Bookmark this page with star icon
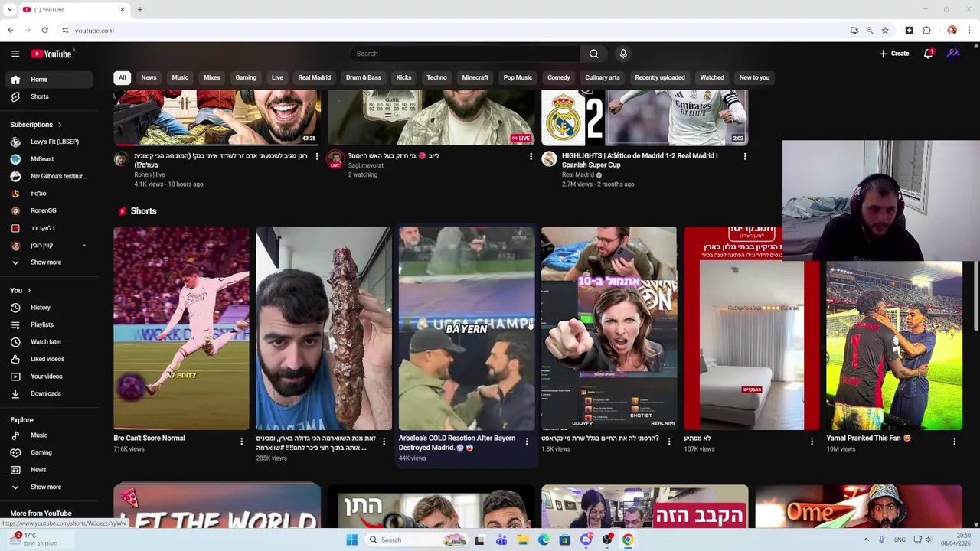The height and width of the screenshot is (551, 980). pyautogui.click(x=885, y=31)
